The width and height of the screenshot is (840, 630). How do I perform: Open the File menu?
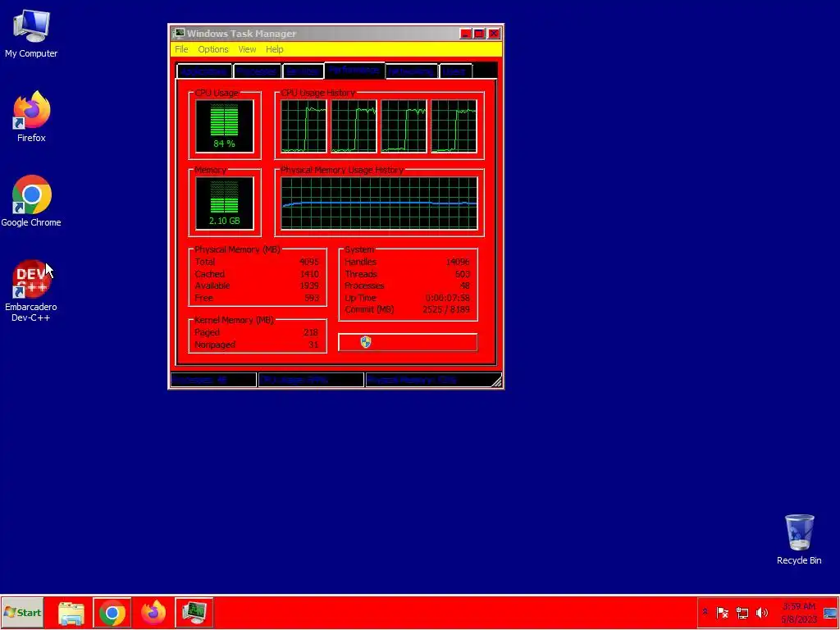pos(181,49)
